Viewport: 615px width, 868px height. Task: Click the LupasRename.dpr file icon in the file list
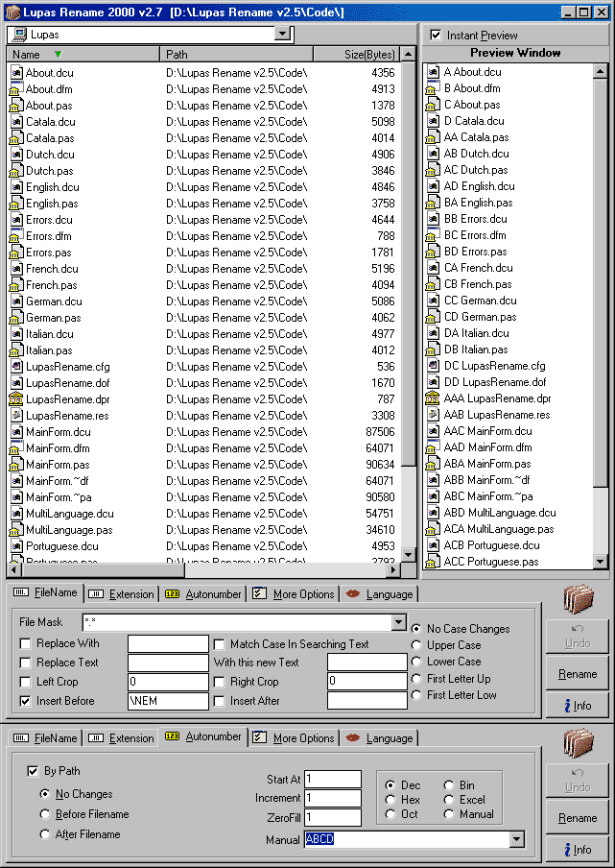click(x=16, y=399)
